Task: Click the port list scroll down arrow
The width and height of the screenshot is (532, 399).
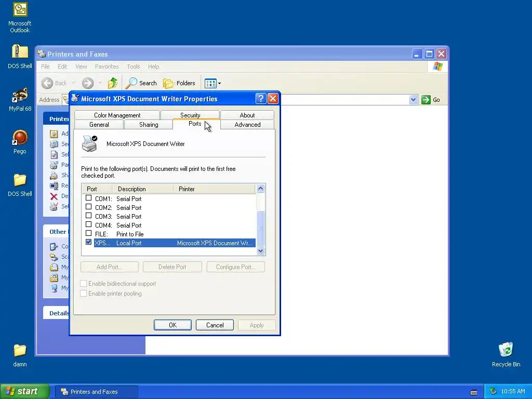Action: 261,251
